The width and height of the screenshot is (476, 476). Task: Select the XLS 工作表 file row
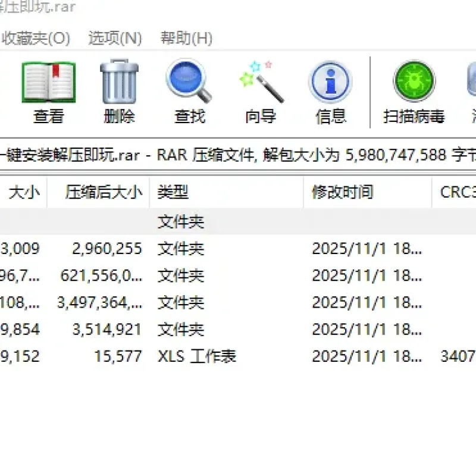(238, 356)
